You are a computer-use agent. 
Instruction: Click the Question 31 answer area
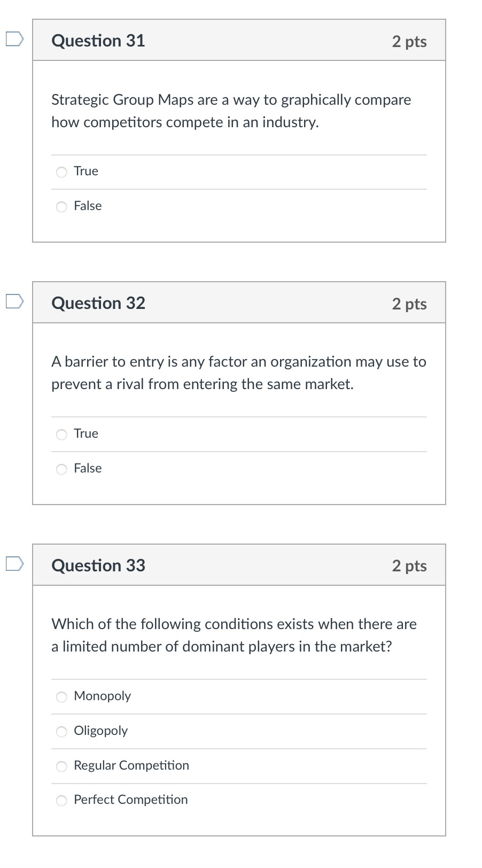click(x=239, y=187)
